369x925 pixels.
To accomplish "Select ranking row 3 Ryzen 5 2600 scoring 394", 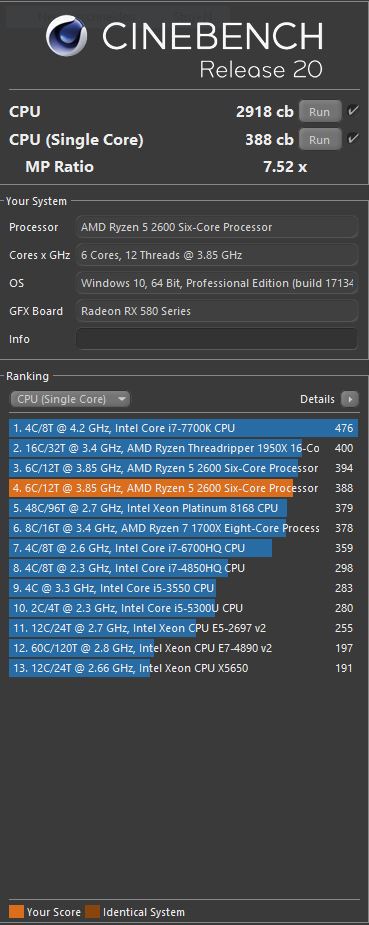I will pos(183,468).
